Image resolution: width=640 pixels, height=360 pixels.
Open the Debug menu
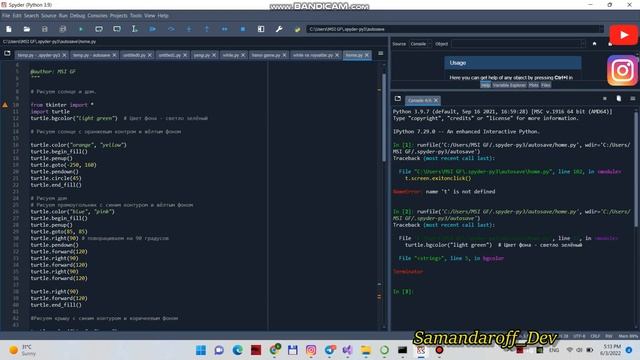tap(77, 16)
